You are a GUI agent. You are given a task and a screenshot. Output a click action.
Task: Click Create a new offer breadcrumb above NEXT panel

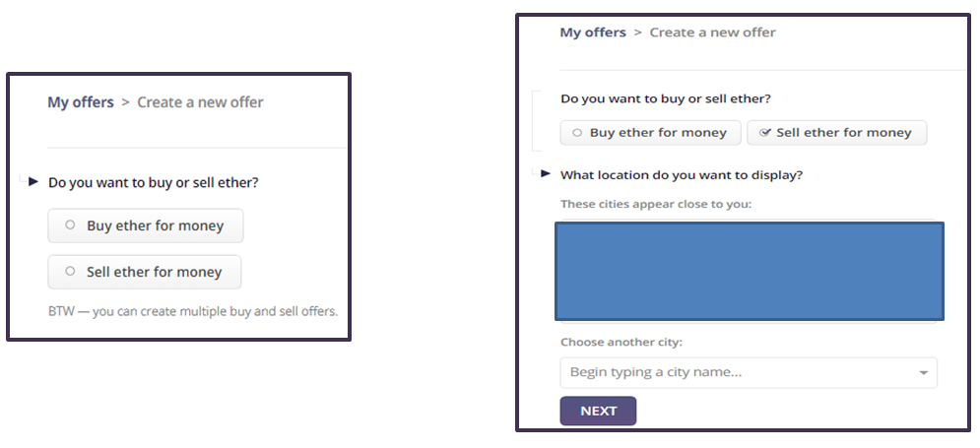712,32
